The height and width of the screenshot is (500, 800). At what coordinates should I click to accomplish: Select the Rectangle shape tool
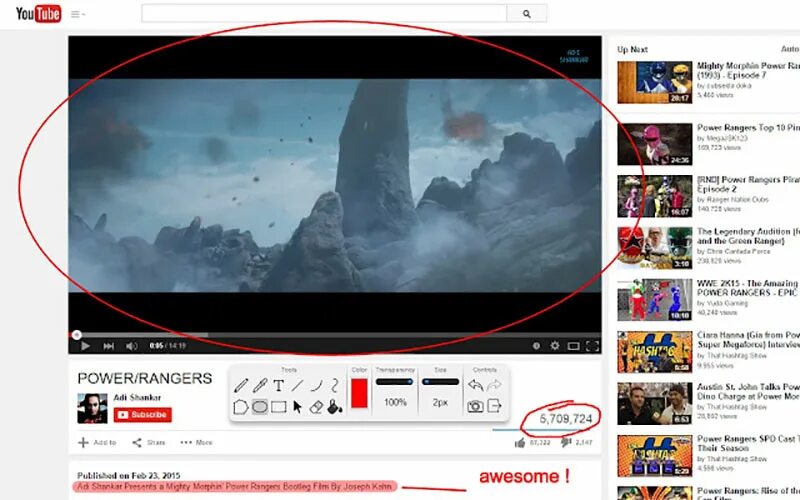click(x=279, y=407)
